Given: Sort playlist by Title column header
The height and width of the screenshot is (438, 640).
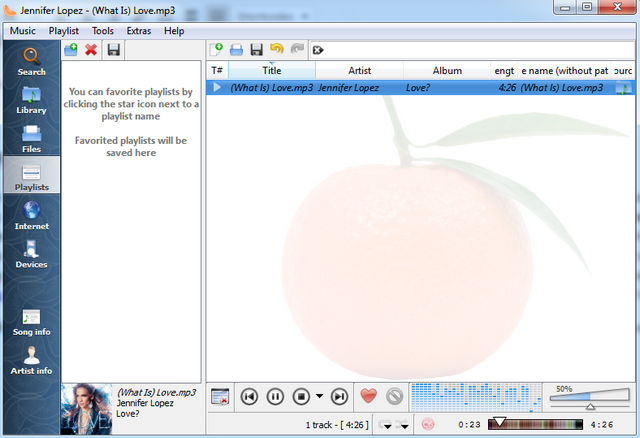Looking at the screenshot, I should [272, 71].
